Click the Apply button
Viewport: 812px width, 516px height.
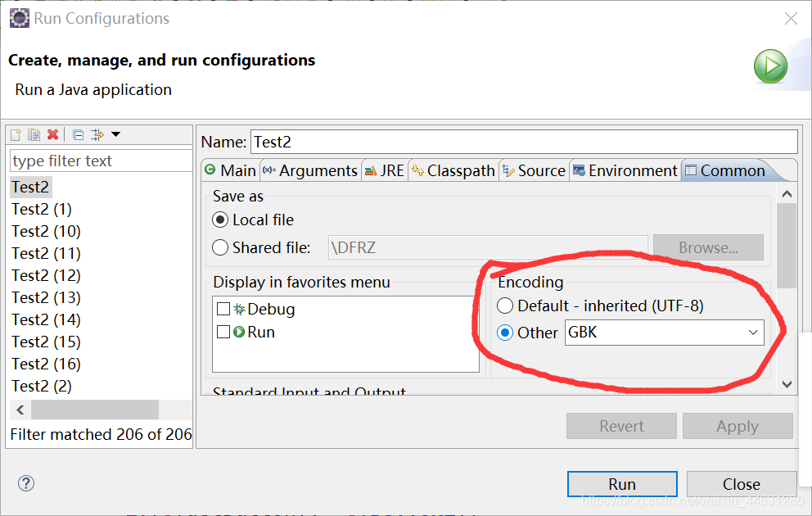[738, 426]
